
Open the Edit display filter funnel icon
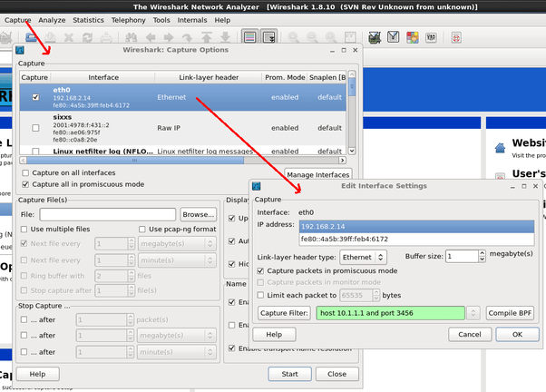(393, 36)
